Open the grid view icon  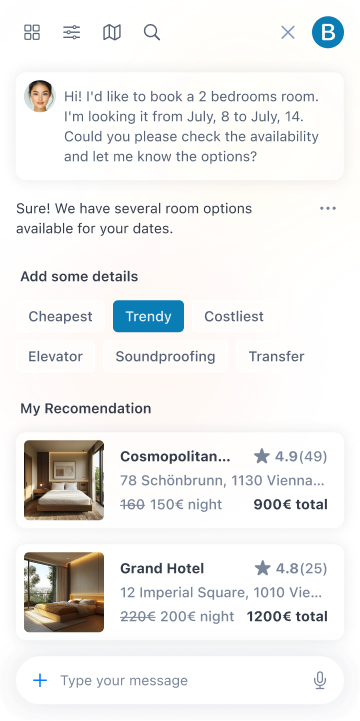(x=32, y=33)
